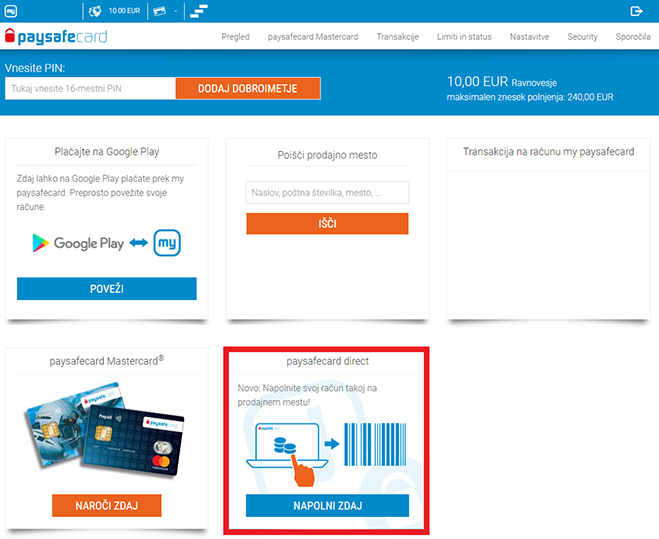Viewport: 659px width, 539px height.
Task: Open the Nastavitve settings menu
Action: 530,37
